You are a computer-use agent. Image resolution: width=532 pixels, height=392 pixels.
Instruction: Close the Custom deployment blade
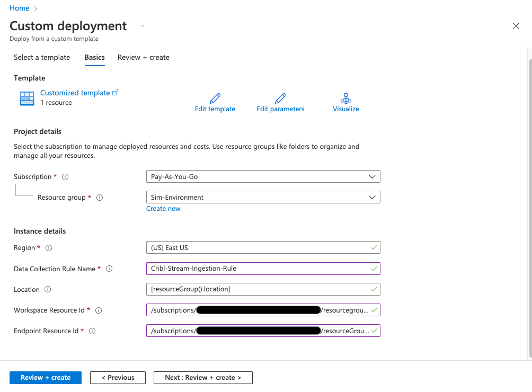516,26
